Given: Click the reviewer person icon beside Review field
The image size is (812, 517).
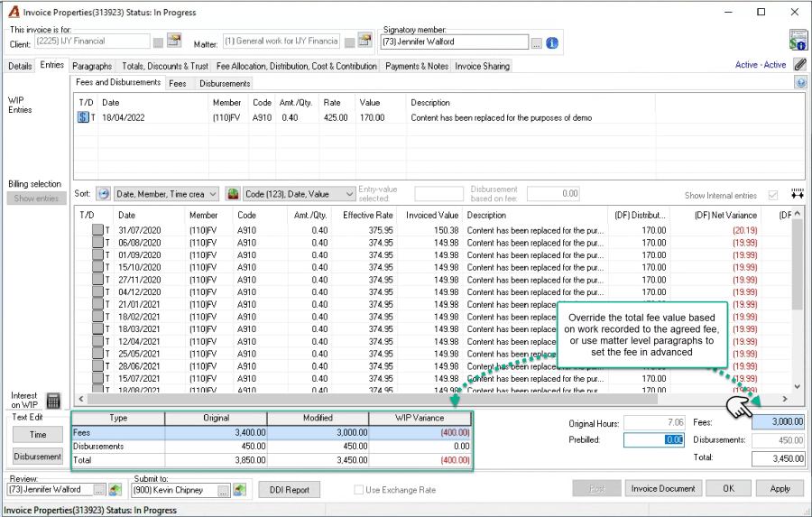Looking at the screenshot, I should 115,490.
